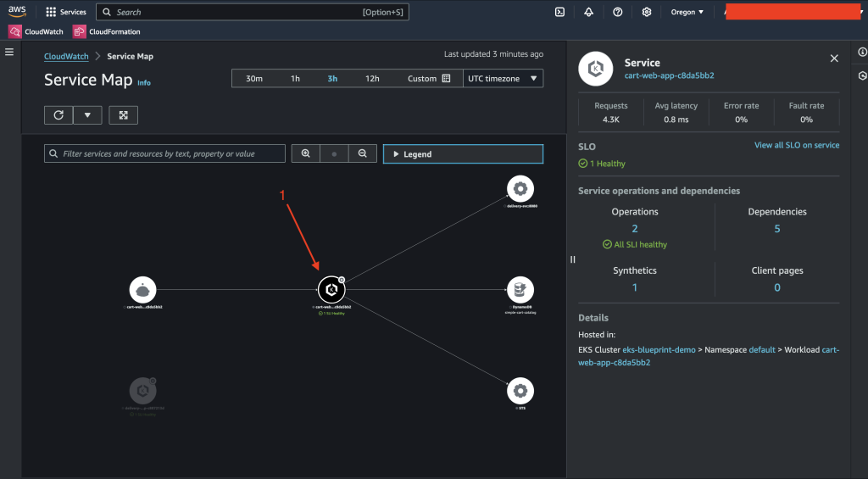The height and width of the screenshot is (479, 868).
Task: Focus the top AWS search box
Action: (253, 12)
